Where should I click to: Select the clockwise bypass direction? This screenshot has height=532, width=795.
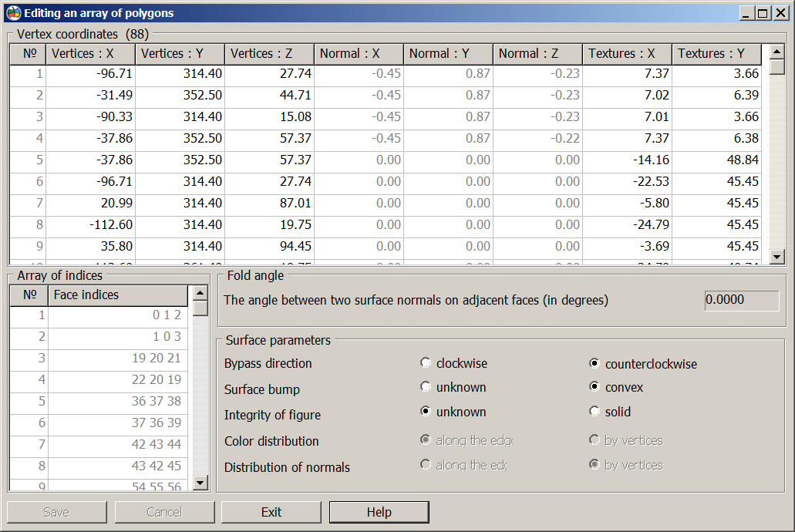pos(426,363)
